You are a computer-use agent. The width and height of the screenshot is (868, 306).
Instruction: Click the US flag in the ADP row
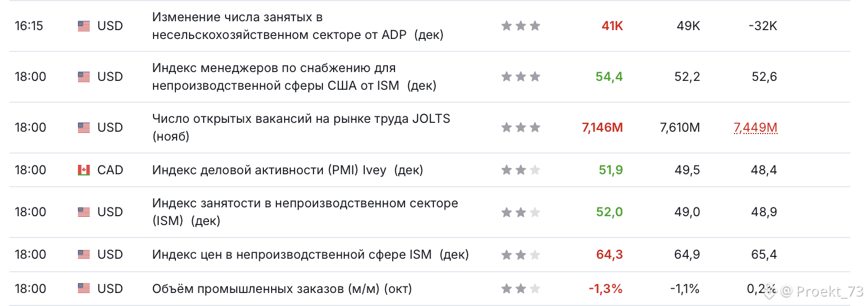(x=83, y=26)
